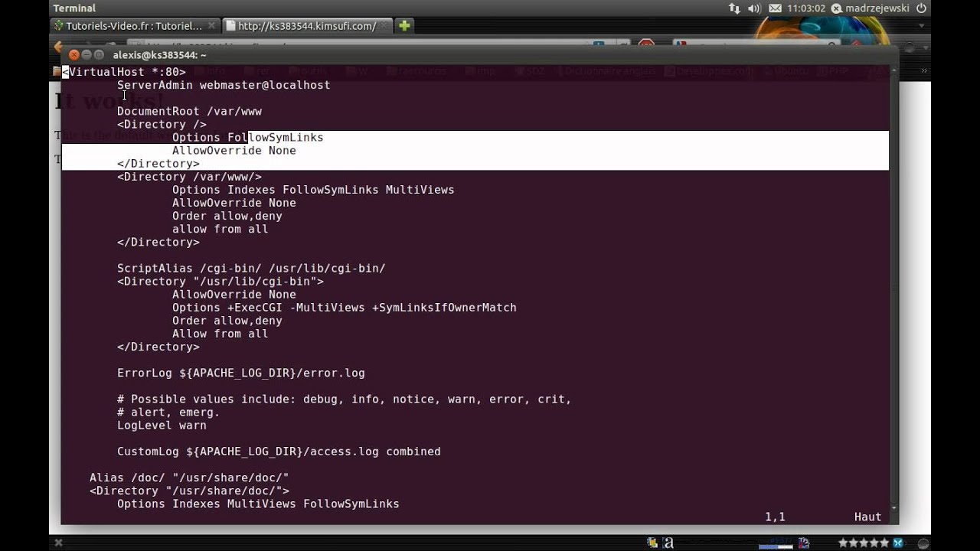Screen dimensions: 980x551
Task: Click the ScriptAlias /cgi-bin/ line
Action: click(x=251, y=268)
